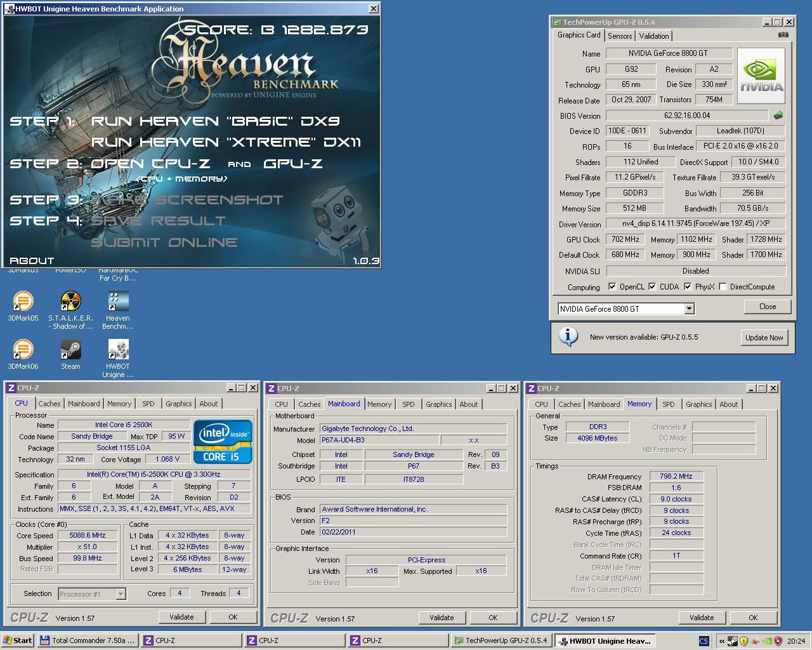Click ABOUT in the Heaven Benchmark window
Image resolution: width=812 pixels, height=650 pixels.
tap(32, 260)
